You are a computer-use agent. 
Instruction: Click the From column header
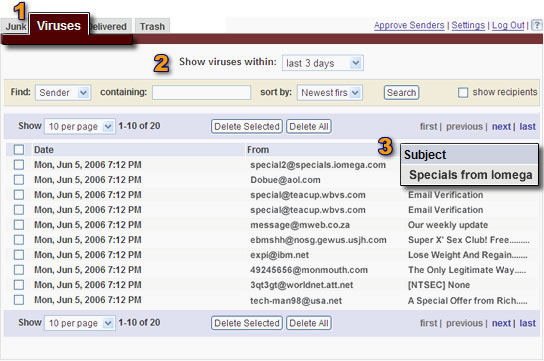tap(258, 150)
